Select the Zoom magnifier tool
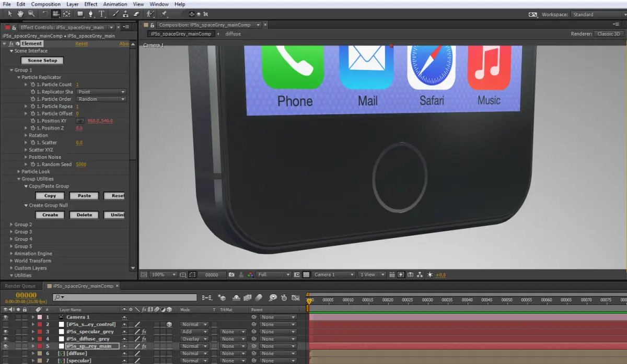 (x=31, y=14)
